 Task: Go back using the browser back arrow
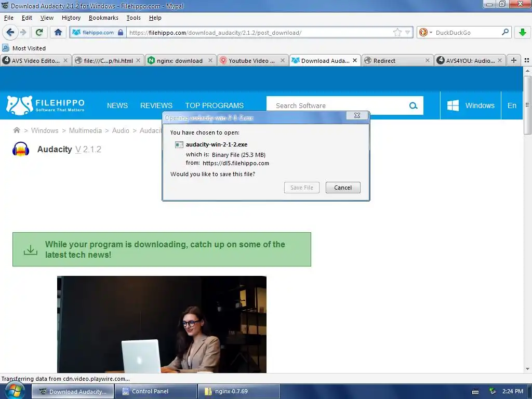(x=10, y=32)
